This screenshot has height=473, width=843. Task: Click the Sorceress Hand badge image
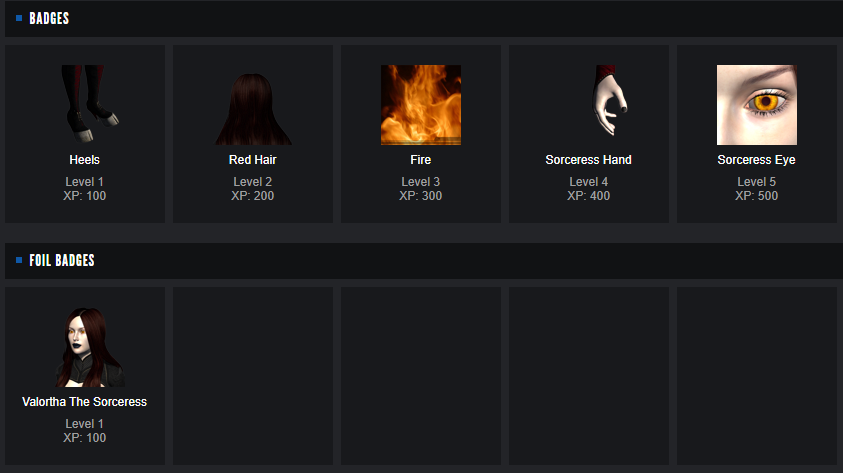pos(589,105)
